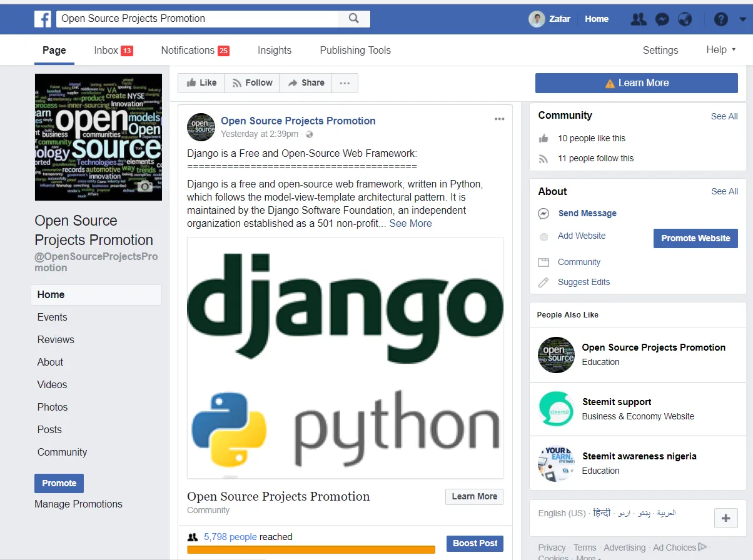Open the Inbox tab

pos(113,51)
